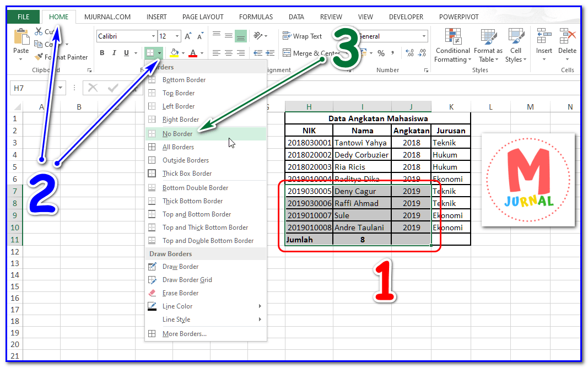Open Font Color dropdown arrow
This screenshot has height=368, width=588.
click(202, 53)
